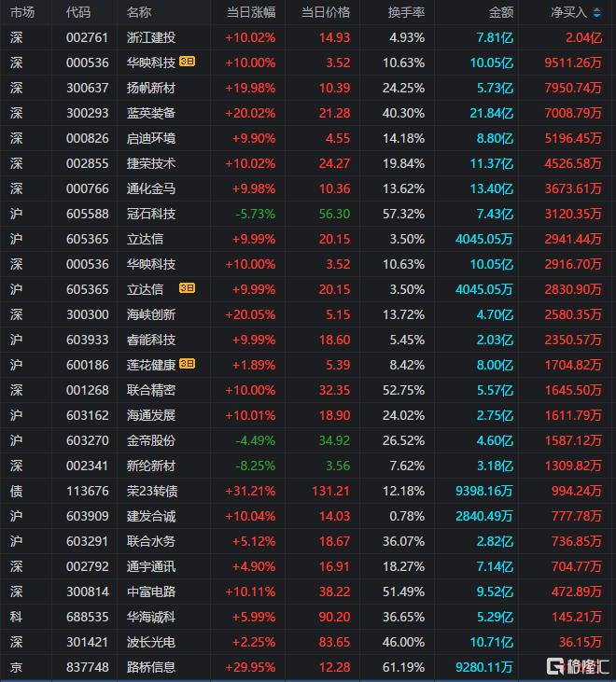Sort by the 金额 column header
616x682 pixels.
click(501, 13)
